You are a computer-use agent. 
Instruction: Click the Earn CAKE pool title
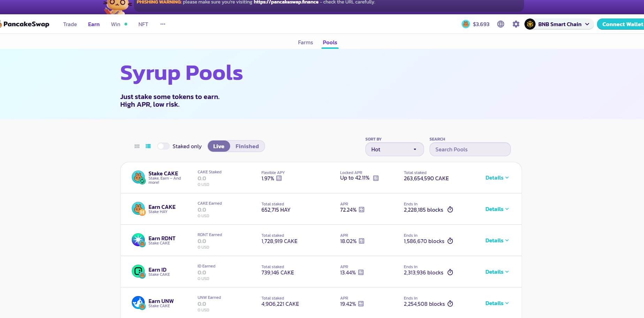(x=162, y=207)
